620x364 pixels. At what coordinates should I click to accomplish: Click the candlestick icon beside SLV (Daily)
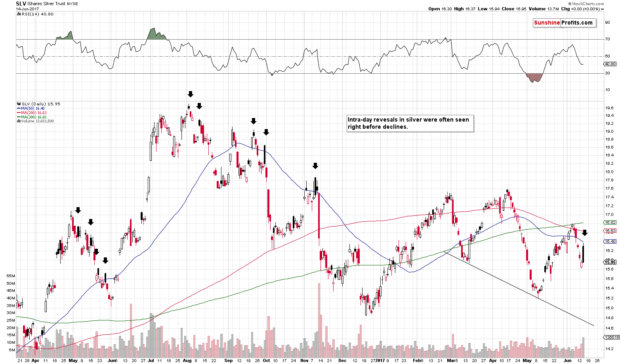(x=19, y=104)
